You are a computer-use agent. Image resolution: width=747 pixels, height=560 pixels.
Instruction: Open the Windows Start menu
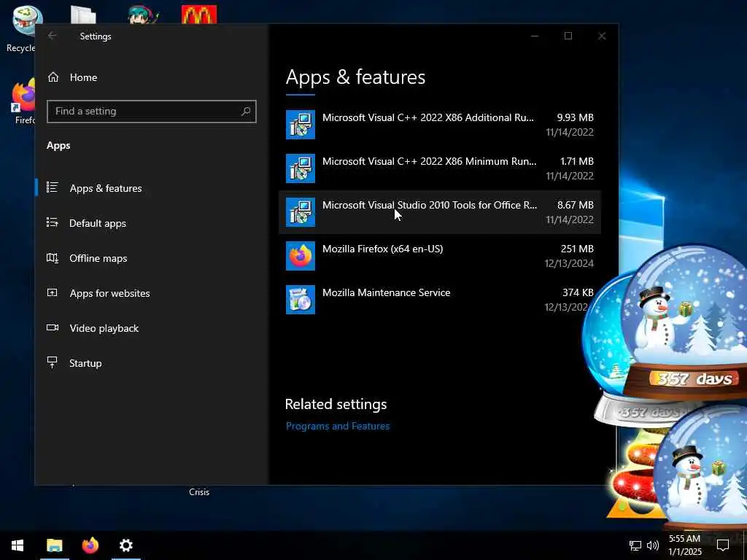(18, 545)
